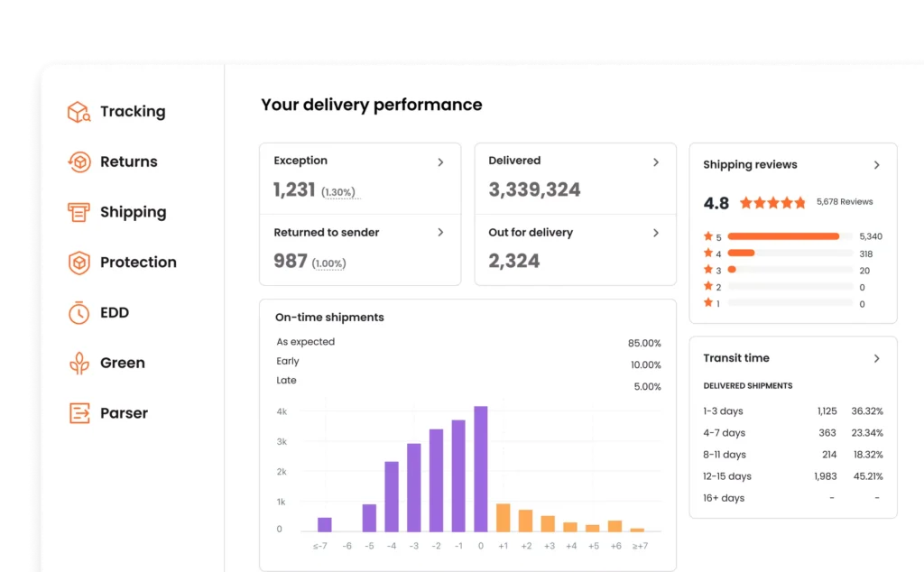Click the 3-star rating progress bar
The image size is (924, 572).
[x=790, y=269]
